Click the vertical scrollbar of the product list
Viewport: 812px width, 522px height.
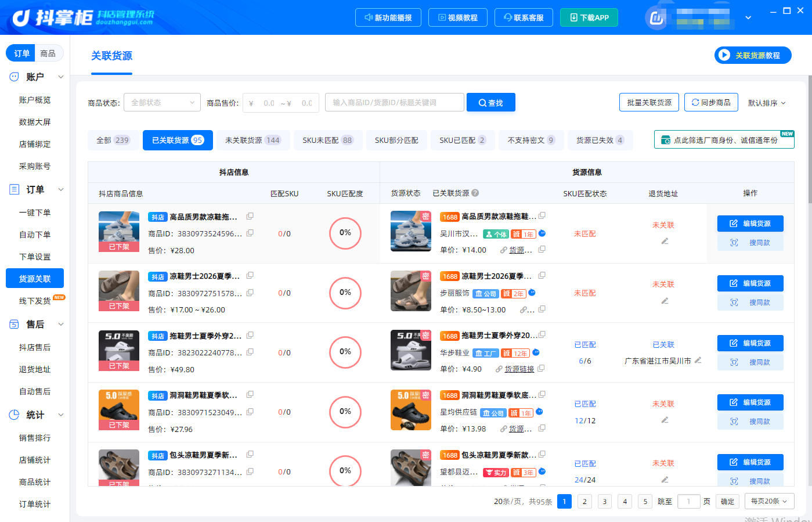(810, 139)
